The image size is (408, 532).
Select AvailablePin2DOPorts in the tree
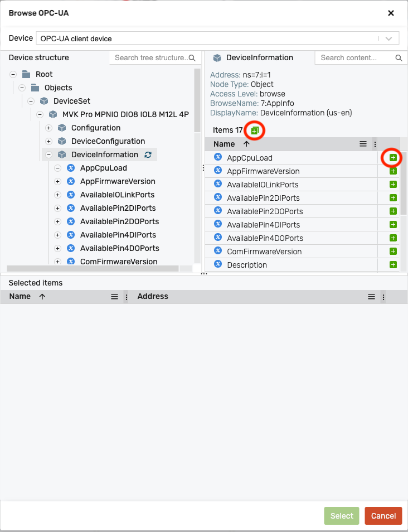pyautogui.click(x=119, y=221)
